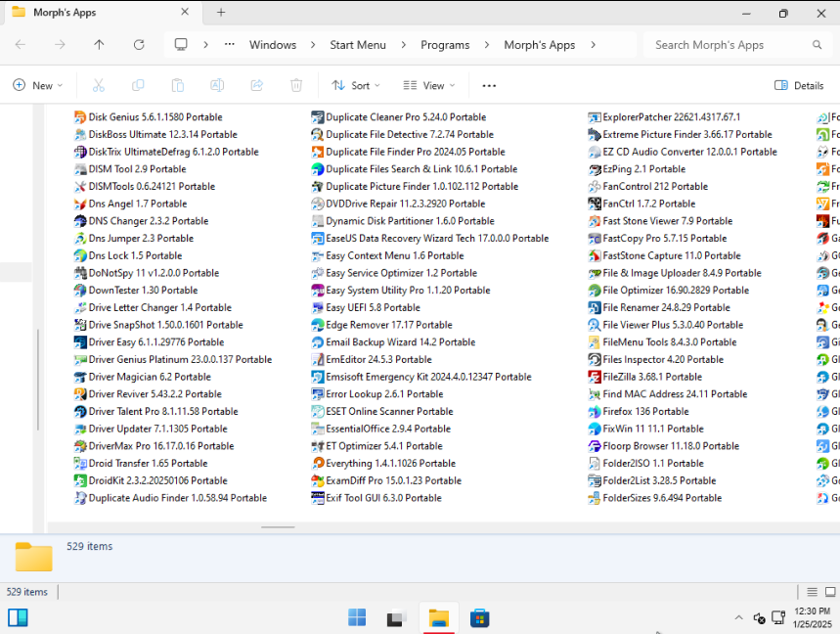Click the ExamDiff Pro icon
840x634 pixels.
317,480
